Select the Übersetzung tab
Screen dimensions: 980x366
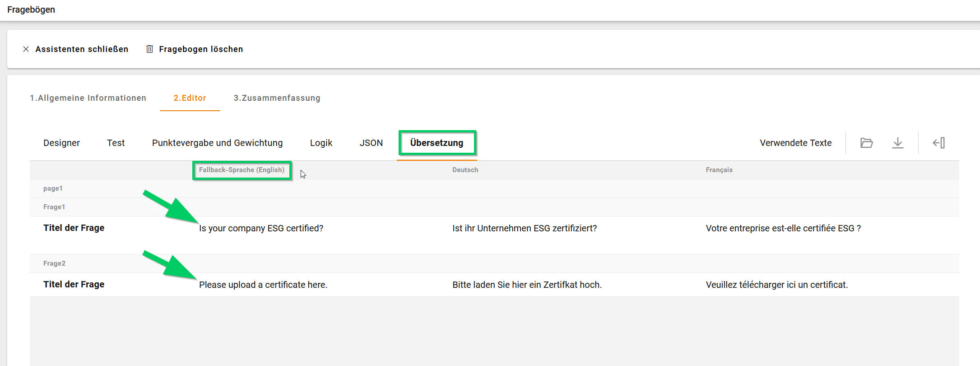click(x=437, y=143)
